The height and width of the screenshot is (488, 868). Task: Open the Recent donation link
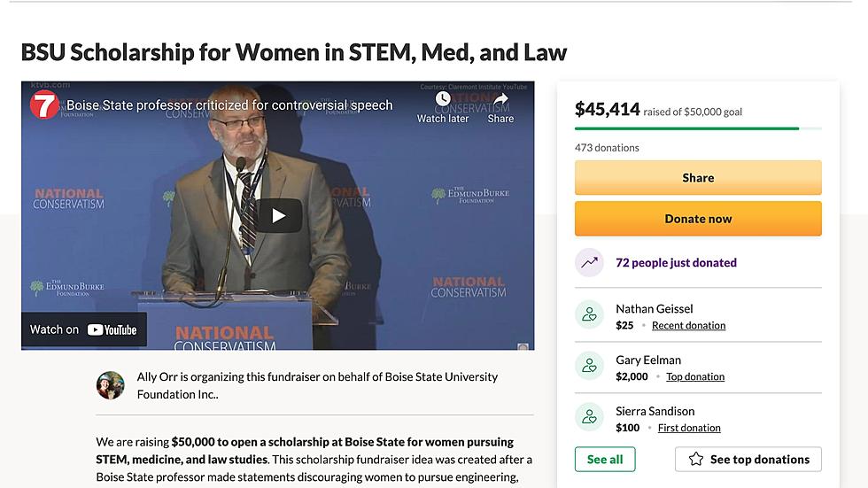[x=689, y=325]
